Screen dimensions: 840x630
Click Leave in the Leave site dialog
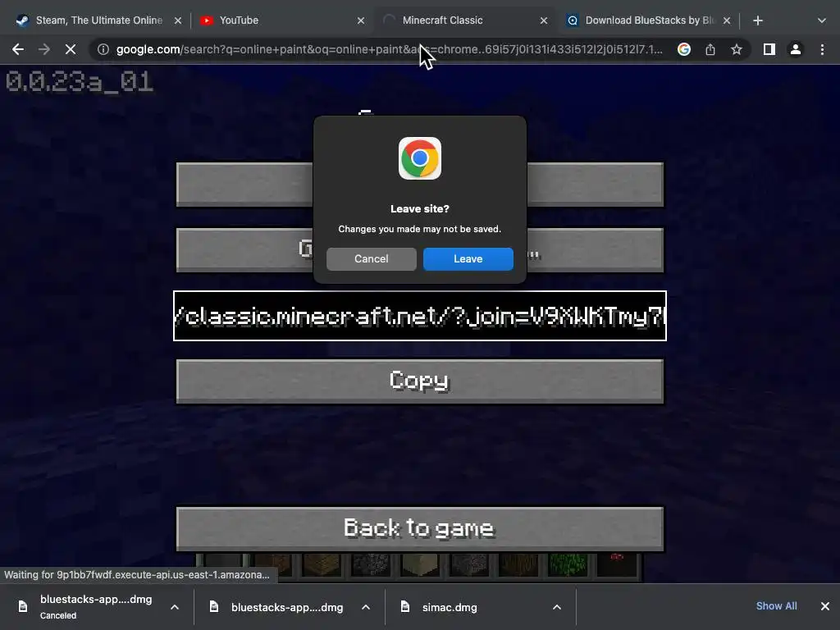468,258
